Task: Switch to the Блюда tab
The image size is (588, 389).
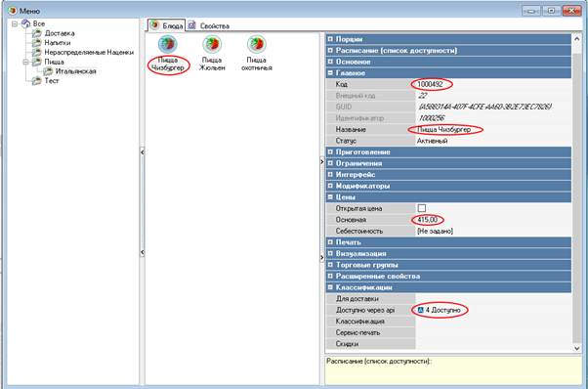Action: point(166,25)
